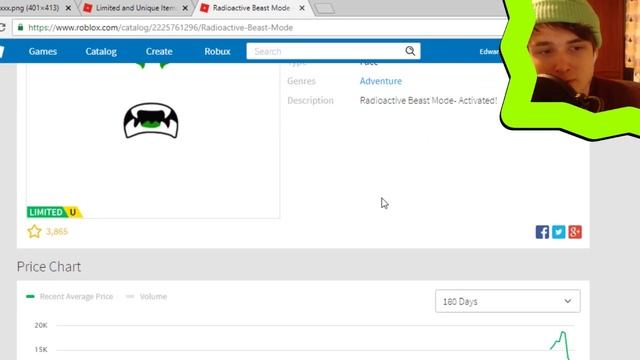This screenshot has height=360, width=640.
Task: Share item on Twitter
Action: [558, 232]
